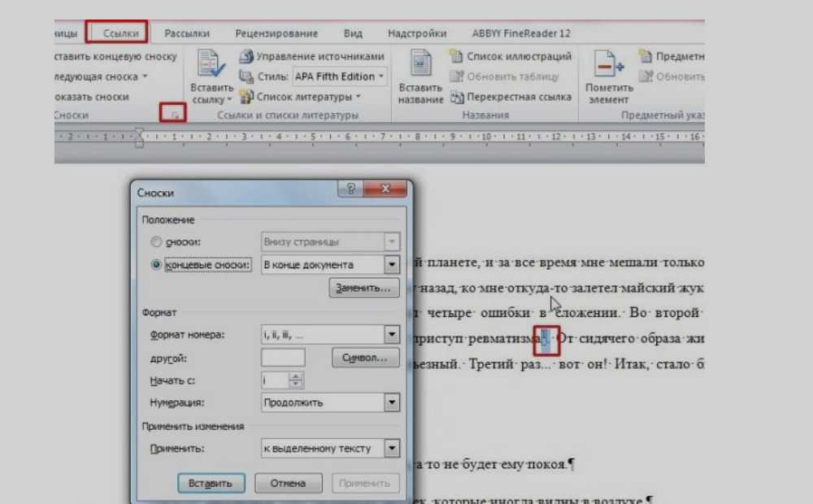Open Стиль APA Fifth Edition dropdown
The width and height of the screenshot is (813, 504).
pyautogui.click(x=381, y=76)
